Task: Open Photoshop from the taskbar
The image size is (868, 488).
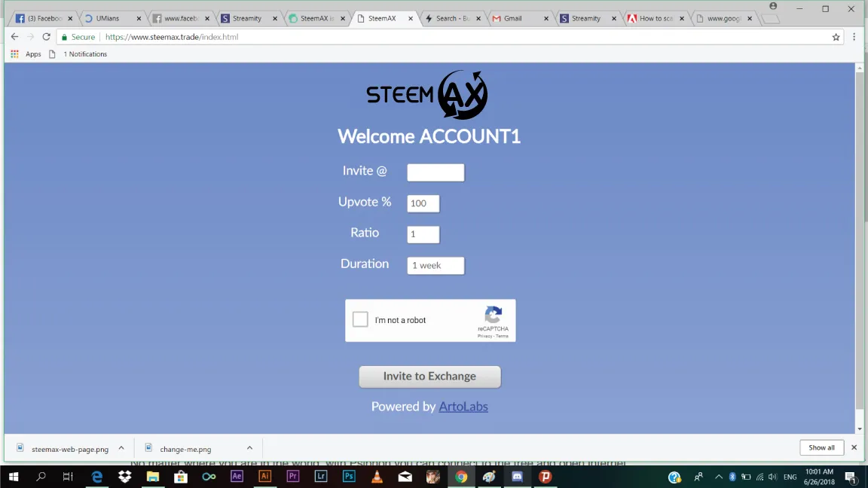Action: point(349,477)
